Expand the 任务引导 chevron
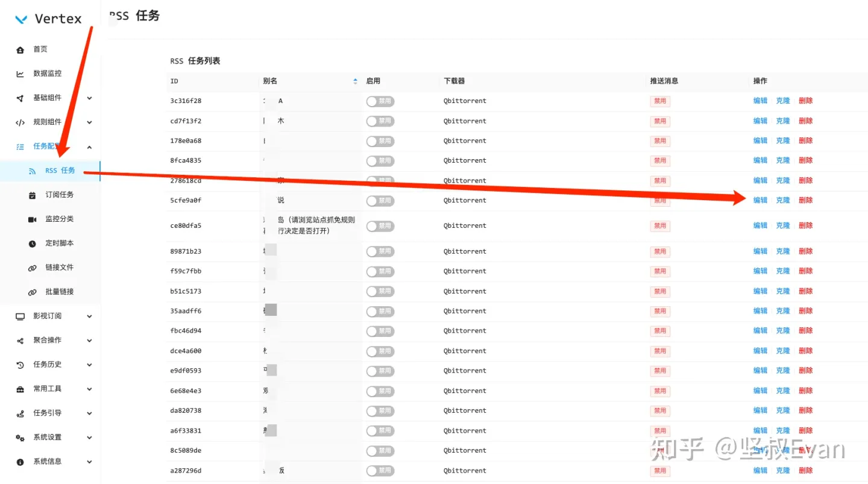This screenshot has width=868, height=484. click(89, 413)
